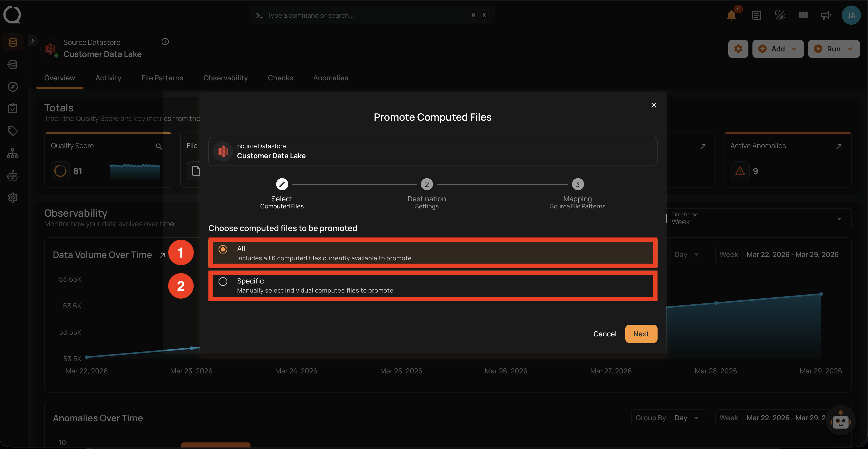Open the Anomalies tab
The image size is (868, 449).
[x=331, y=78]
